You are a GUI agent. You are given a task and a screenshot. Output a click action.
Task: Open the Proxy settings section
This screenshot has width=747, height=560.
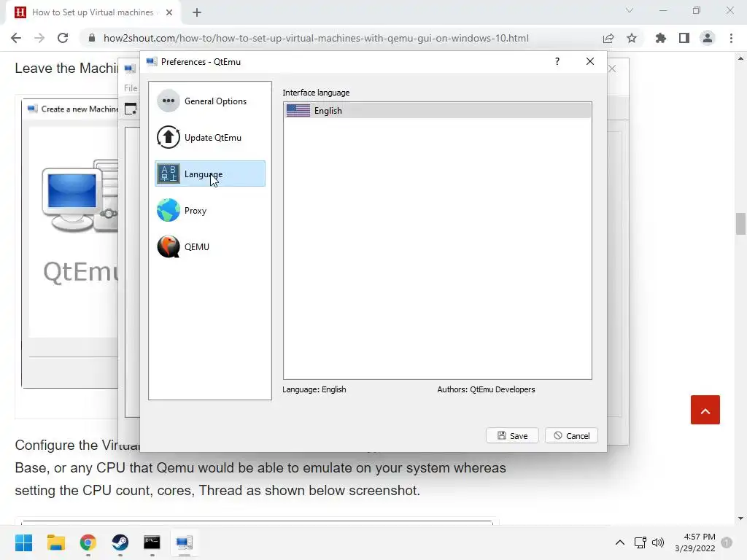coord(209,211)
